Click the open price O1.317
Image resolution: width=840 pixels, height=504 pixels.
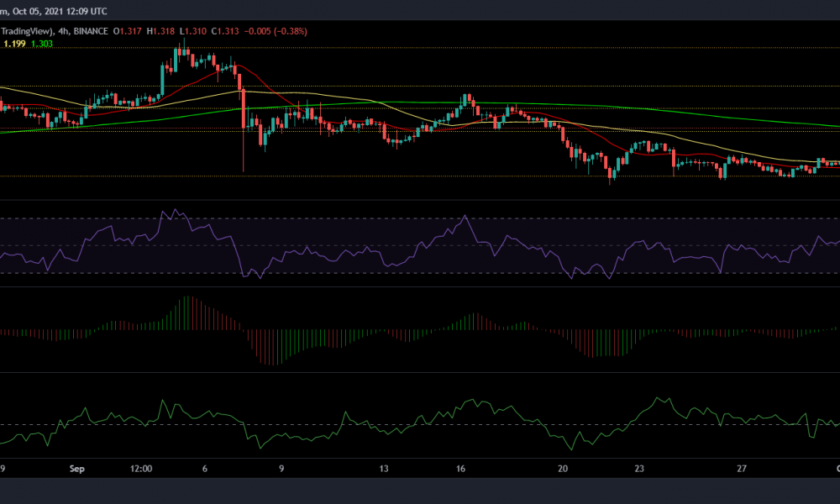coord(128,31)
